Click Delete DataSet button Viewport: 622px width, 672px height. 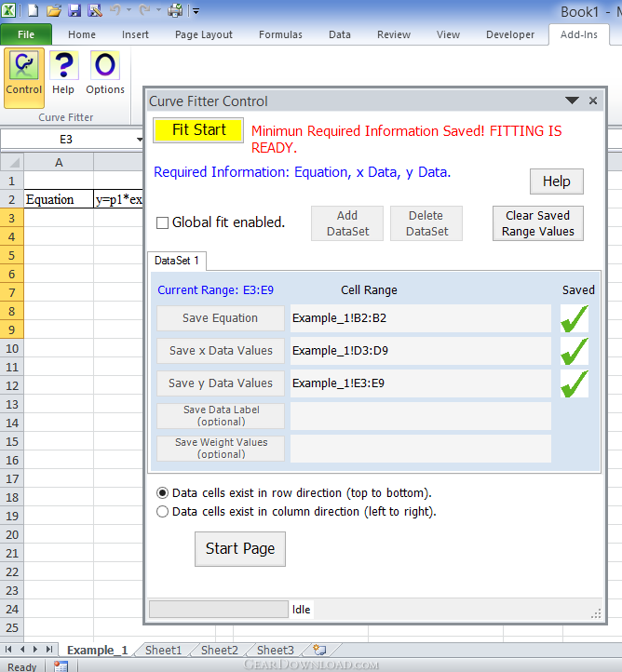pos(426,223)
